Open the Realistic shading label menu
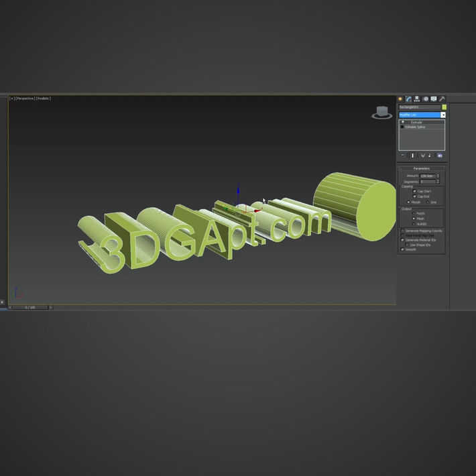The image size is (476, 476). (x=44, y=99)
